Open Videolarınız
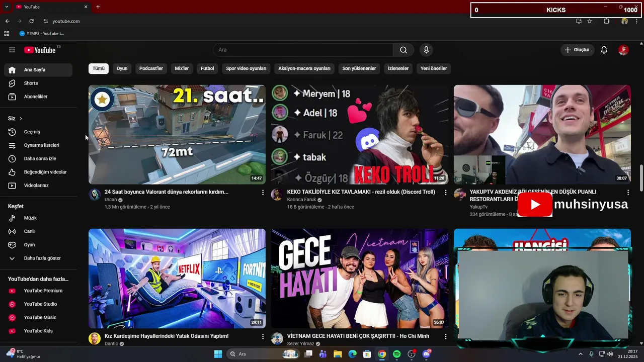The width and height of the screenshot is (644, 362). tap(38, 186)
